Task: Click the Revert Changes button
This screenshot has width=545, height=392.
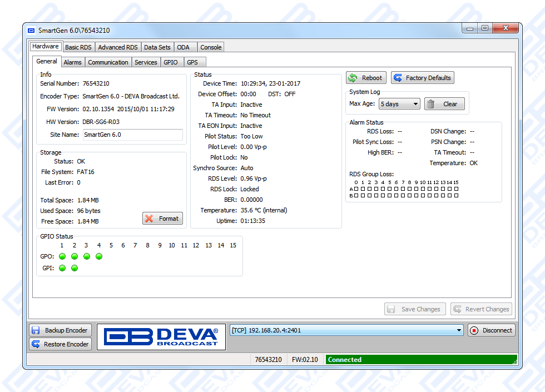Action: tap(481, 309)
